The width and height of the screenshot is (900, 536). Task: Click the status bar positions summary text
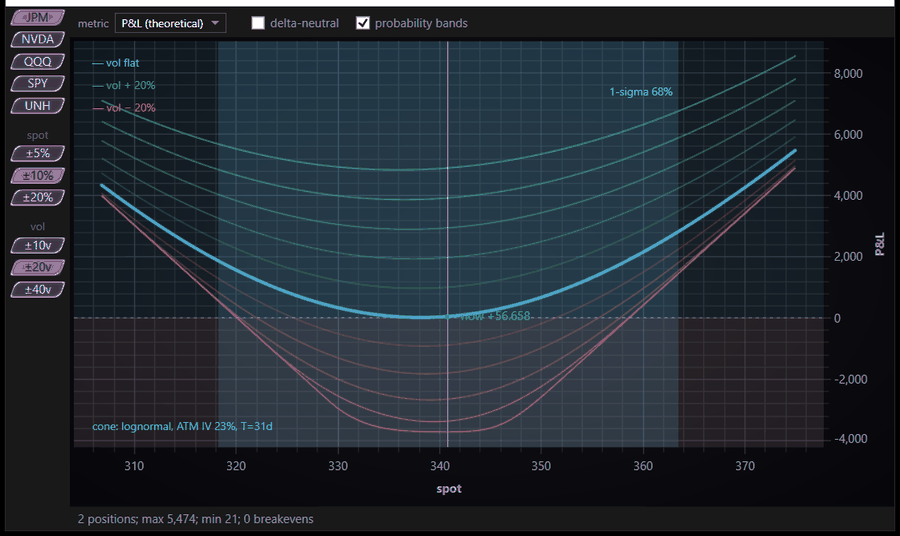[196, 519]
